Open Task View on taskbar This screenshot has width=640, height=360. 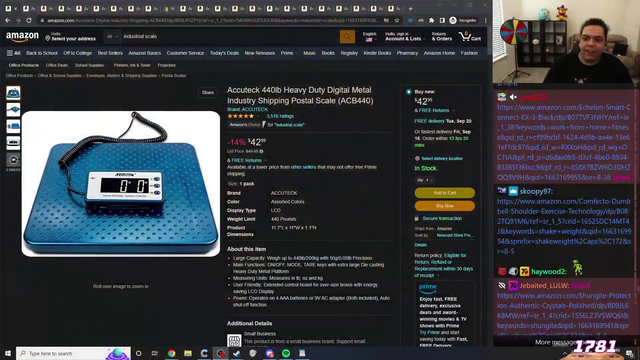pyautogui.click(x=154, y=353)
